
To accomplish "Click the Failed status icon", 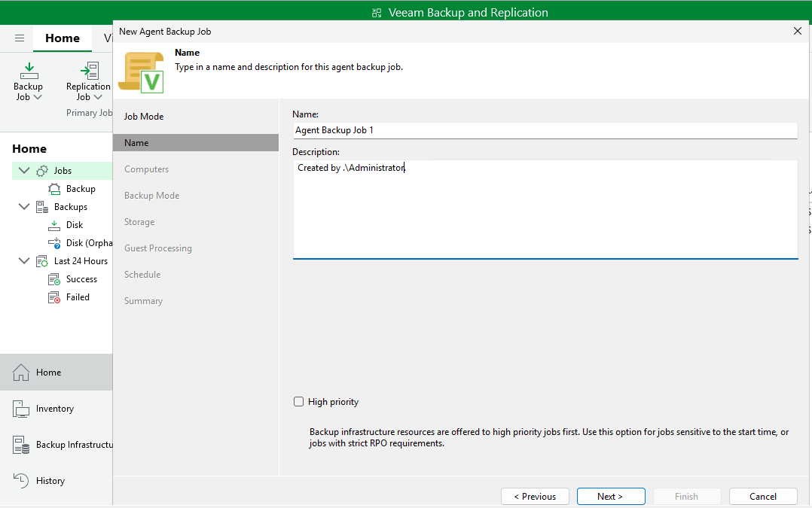I will pos(54,297).
